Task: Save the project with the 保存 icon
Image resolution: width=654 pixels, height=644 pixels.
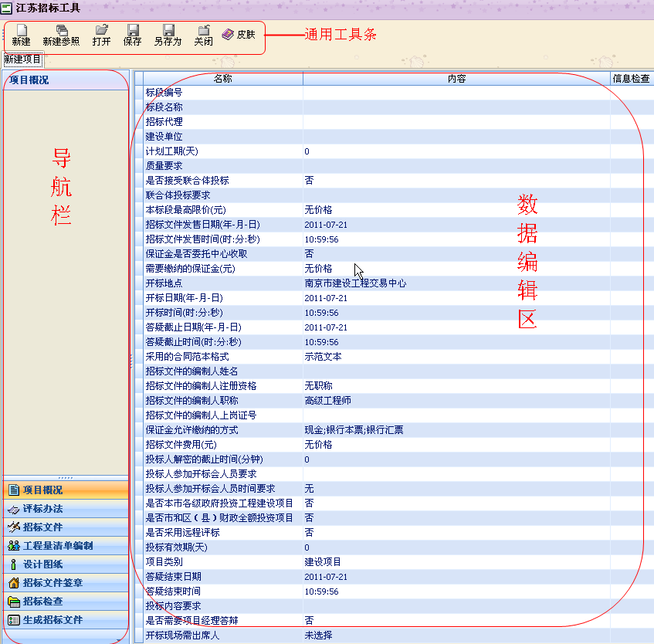Action: pyautogui.click(x=133, y=30)
